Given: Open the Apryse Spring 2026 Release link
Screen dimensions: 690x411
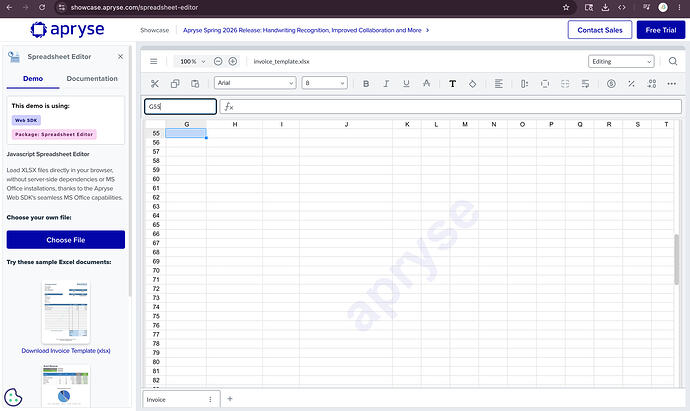Looking at the screenshot, I should click(302, 30).
